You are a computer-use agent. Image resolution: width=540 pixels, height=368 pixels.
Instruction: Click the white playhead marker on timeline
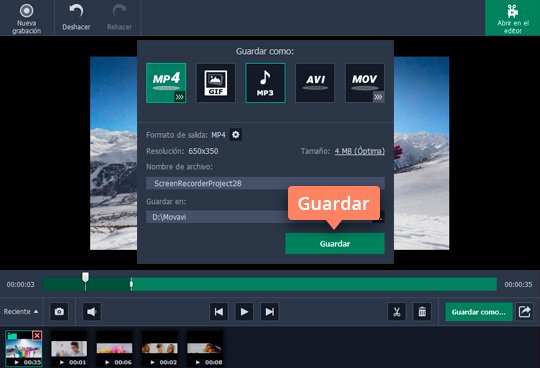click(x=85, y=277)
